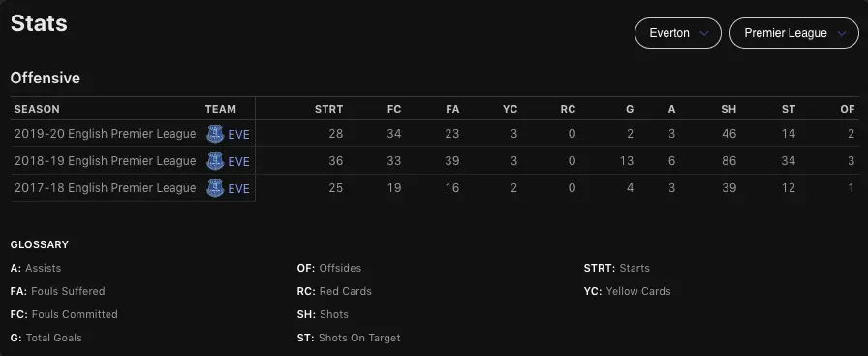The image size is (868, 356).
Task: Open the Everton team dropdown
Action: (677, 33)
